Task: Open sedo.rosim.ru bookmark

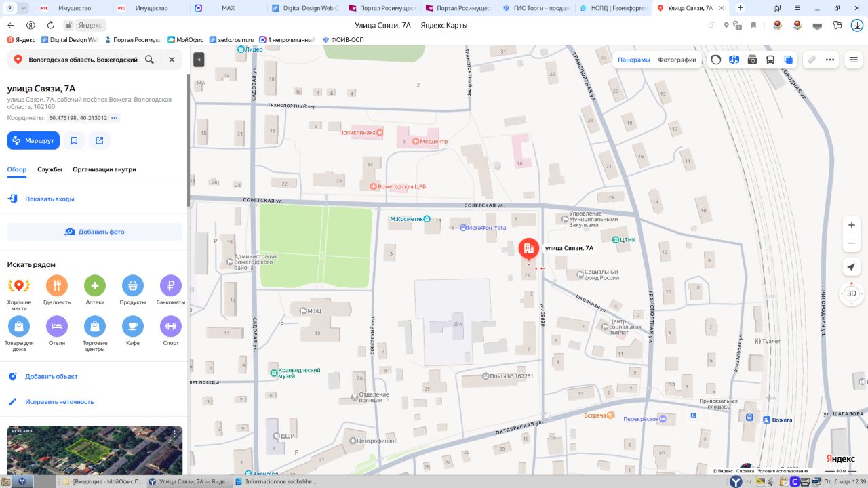Action: point(231,39)
